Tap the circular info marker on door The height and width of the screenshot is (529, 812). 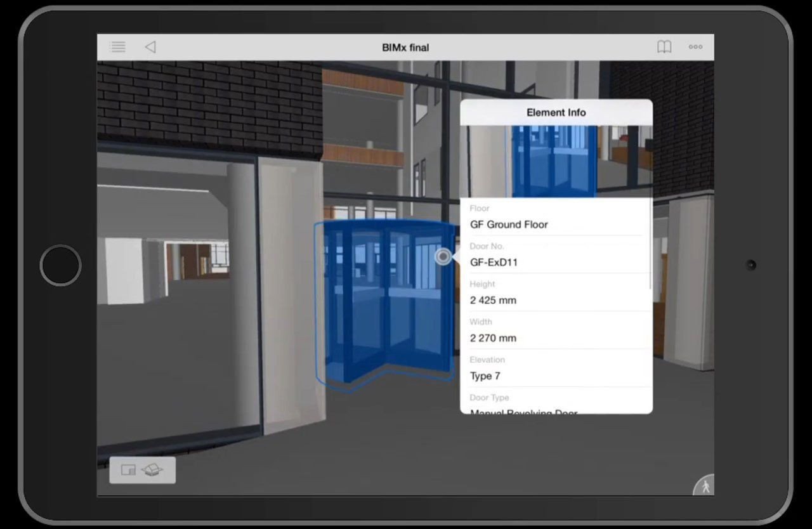[x=443, y=256]
